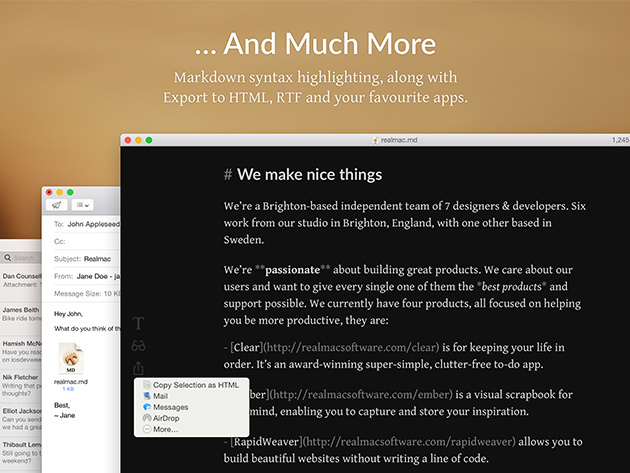630x473 pixels.
Task: Select Hamish McNeish's message
Action: (21, 351)
